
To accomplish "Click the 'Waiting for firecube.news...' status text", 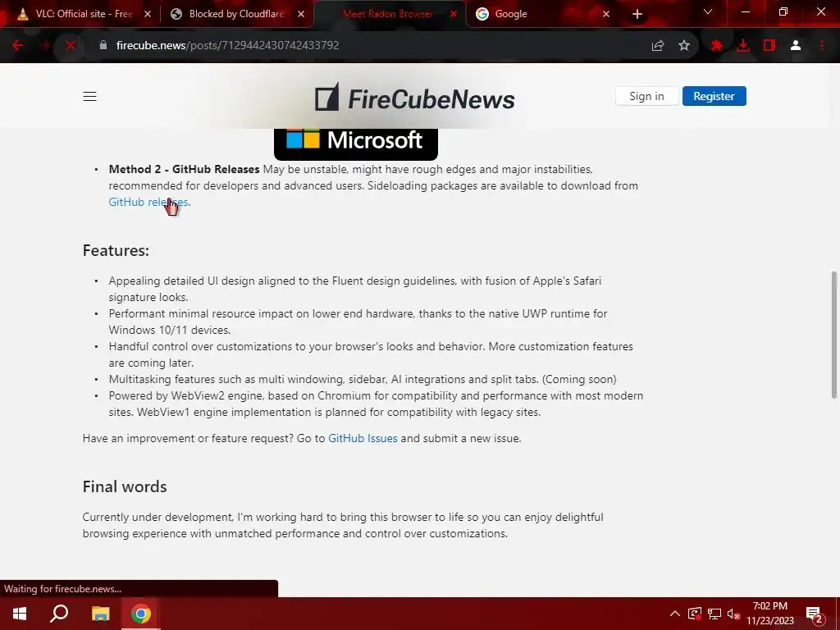I will [x=62, y=589].
